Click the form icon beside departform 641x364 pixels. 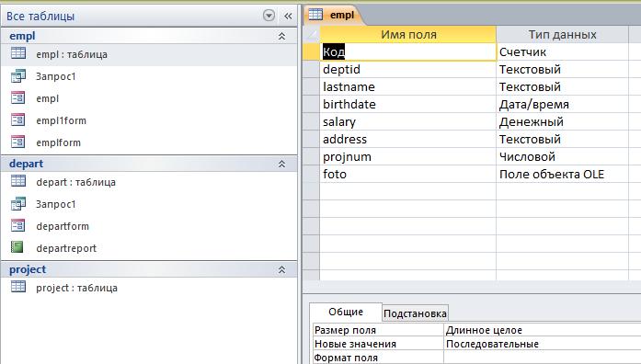pos(18,225)
